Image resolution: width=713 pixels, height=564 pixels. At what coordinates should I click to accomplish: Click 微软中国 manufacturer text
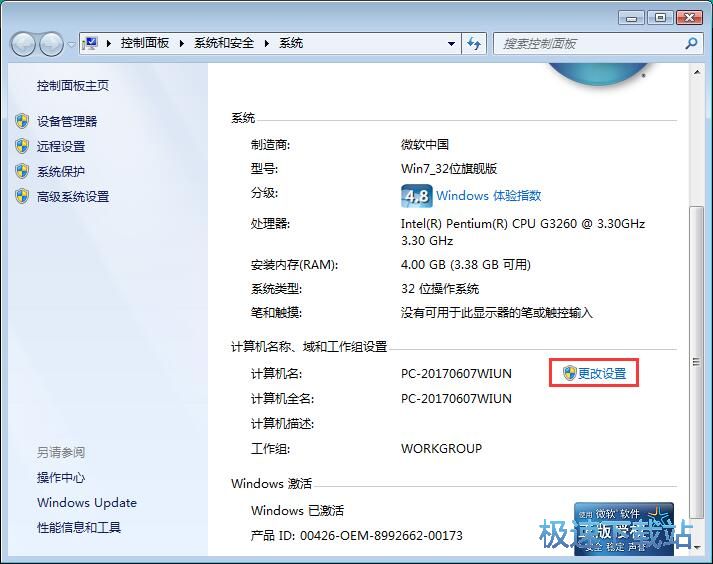(425, 145)
